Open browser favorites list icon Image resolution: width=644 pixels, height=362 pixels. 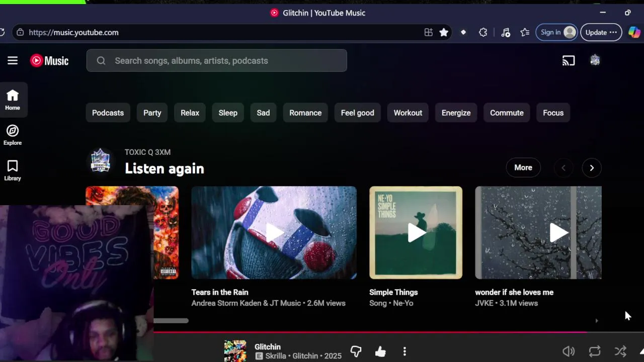525,32
